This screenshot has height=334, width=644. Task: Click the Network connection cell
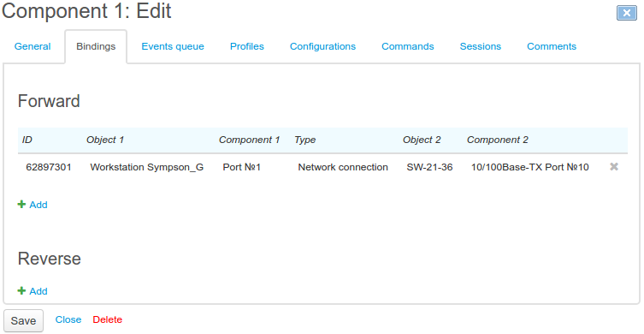tap(343, 167)
